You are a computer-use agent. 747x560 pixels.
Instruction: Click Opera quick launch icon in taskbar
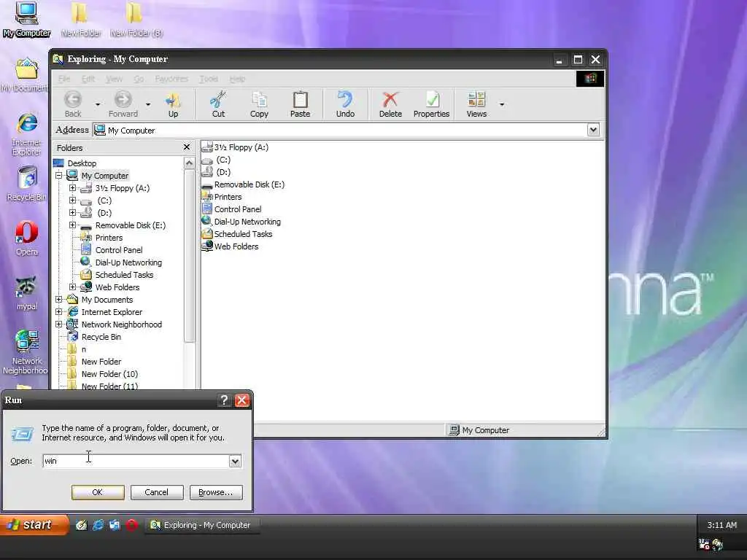pos(132,525)
